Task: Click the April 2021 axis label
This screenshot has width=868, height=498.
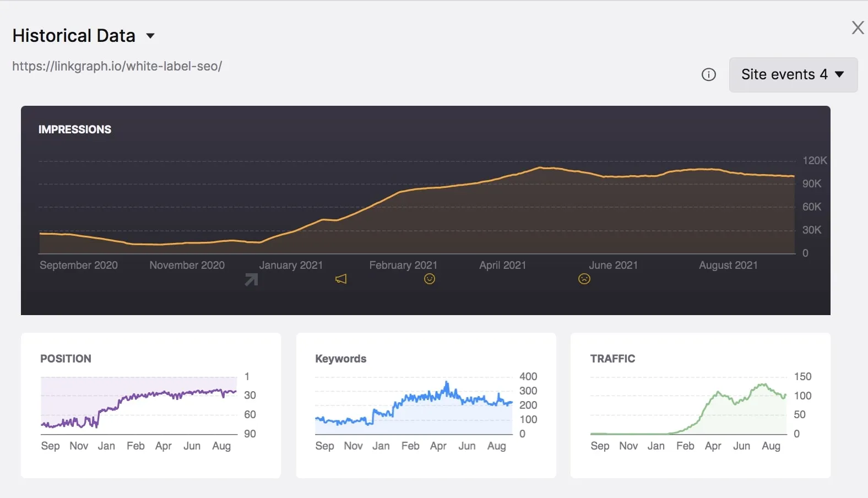Action: pyautogui.click(x=502, y=265)
